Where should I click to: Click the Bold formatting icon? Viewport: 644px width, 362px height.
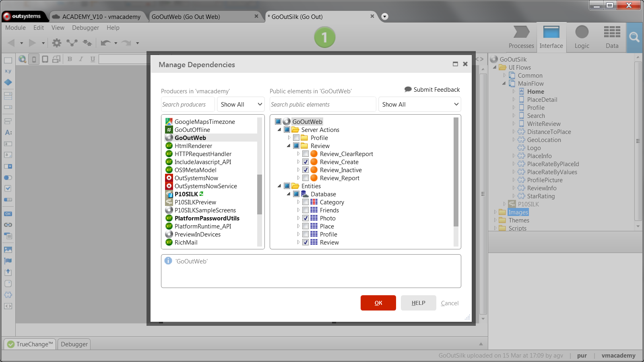click(70, 59)
